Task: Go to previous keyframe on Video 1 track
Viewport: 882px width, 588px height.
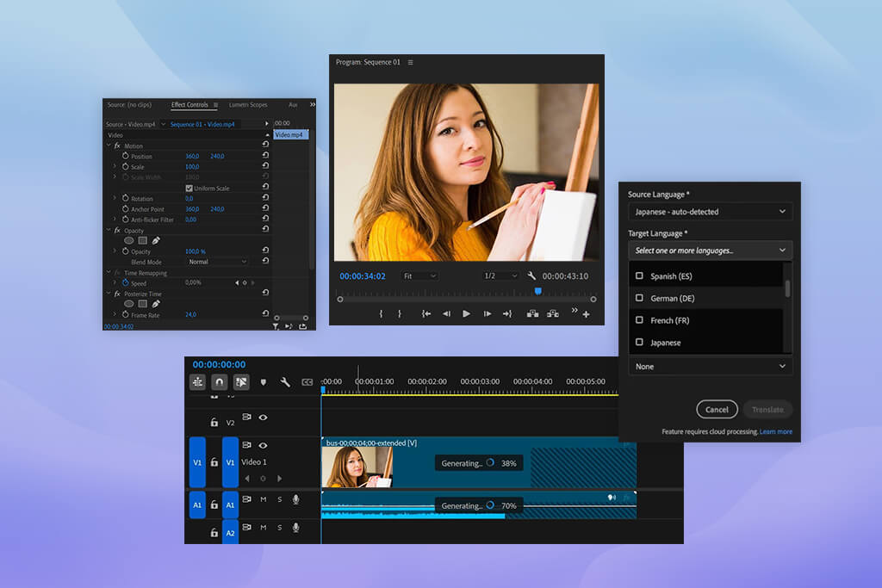Action: 247,479
